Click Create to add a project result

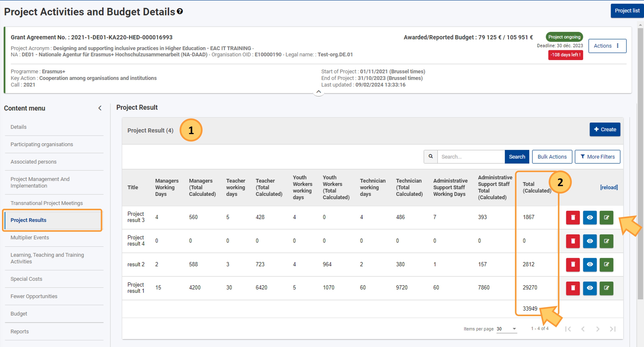[x=605, y=129]
